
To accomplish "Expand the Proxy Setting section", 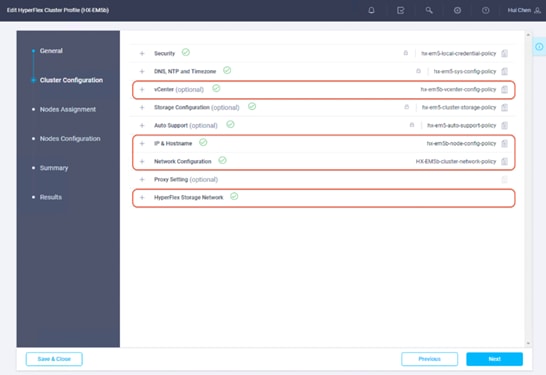I will [x=142, y=180].
